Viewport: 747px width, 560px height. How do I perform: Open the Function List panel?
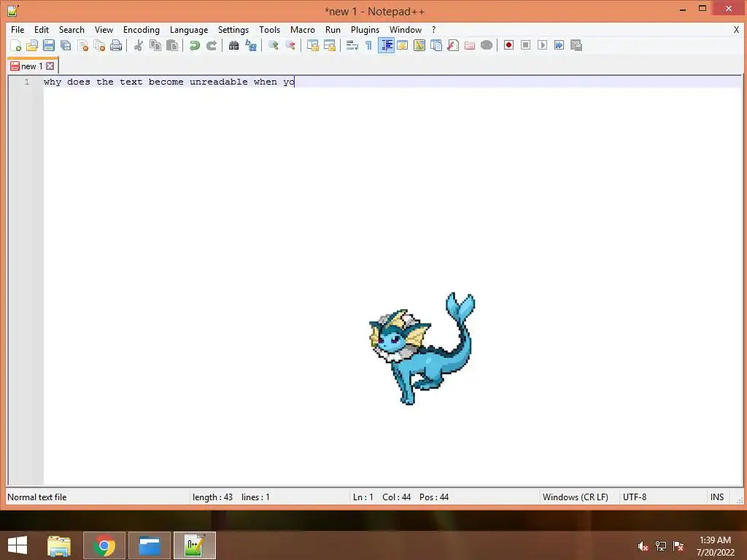click(453, 45)
